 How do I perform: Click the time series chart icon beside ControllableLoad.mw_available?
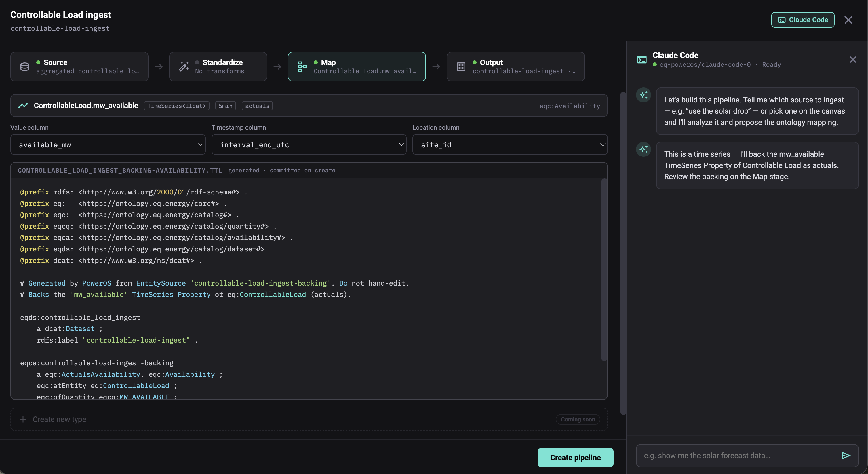[x=23, y=106]
